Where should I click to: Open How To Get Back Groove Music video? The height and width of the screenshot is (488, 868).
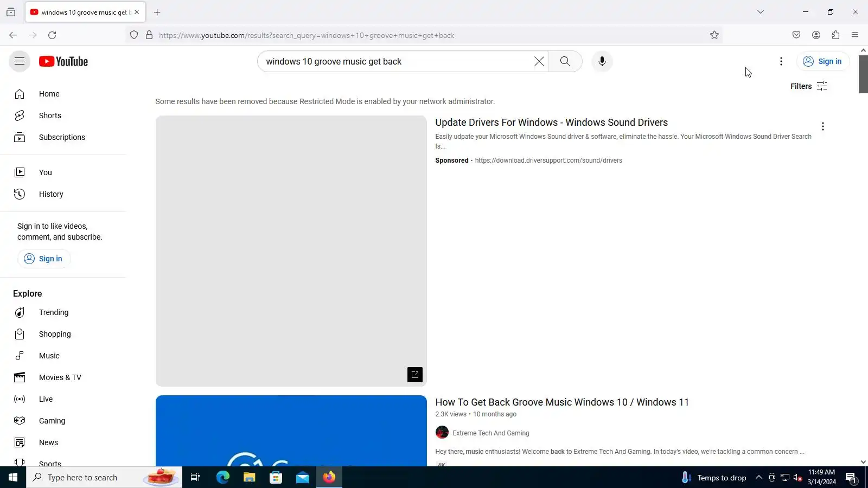[x=562, y=402]
